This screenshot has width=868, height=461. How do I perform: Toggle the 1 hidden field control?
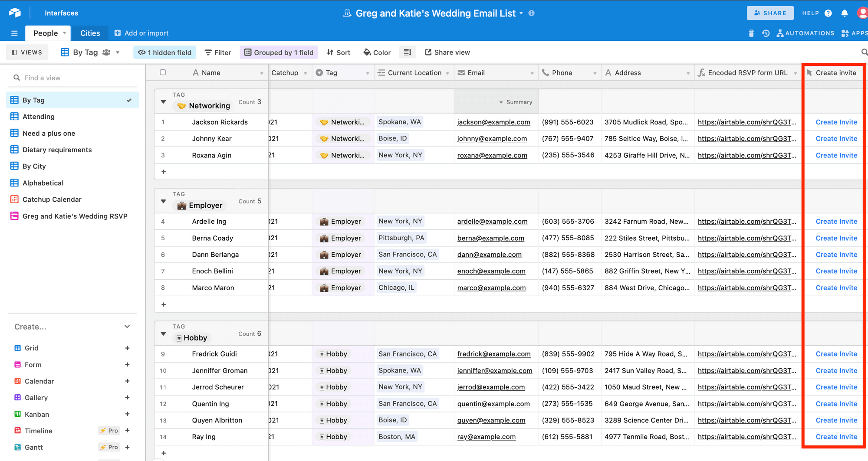165,52
